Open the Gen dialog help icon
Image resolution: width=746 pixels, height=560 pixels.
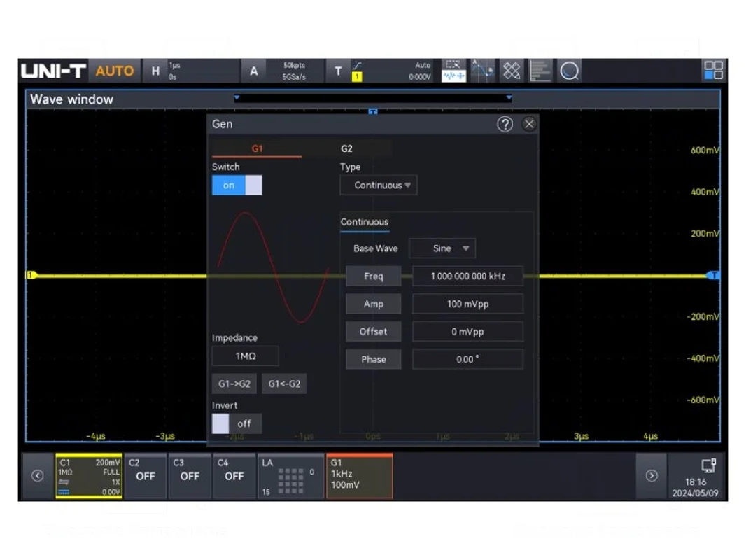[505, 124]
